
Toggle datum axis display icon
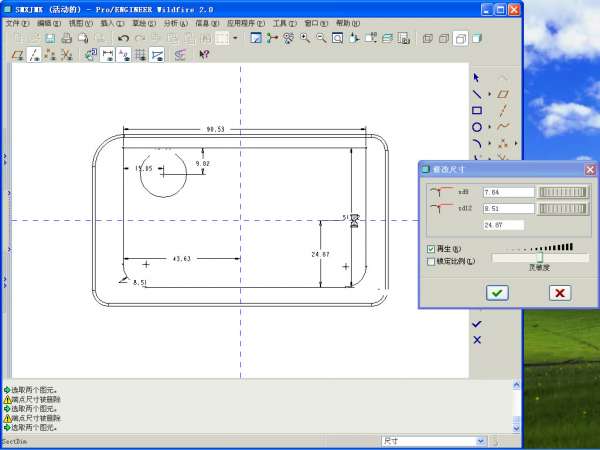[x=34, y=55]
